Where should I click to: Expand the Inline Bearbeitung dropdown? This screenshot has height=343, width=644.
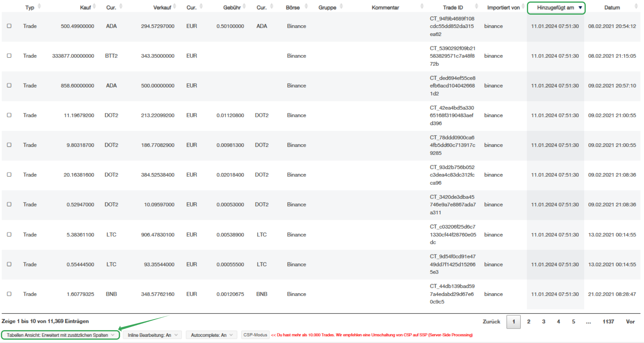pyautogui.click(x=152, y=335)
